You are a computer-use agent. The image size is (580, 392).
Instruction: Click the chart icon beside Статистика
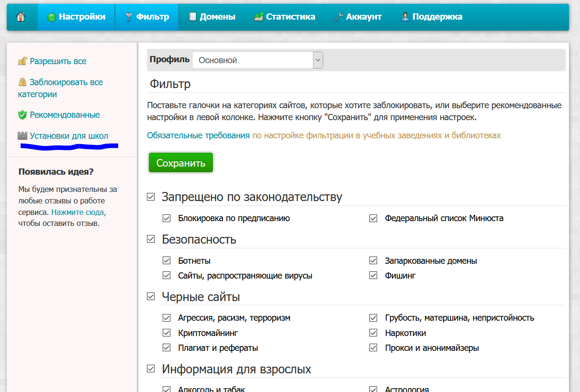(258, 17)
